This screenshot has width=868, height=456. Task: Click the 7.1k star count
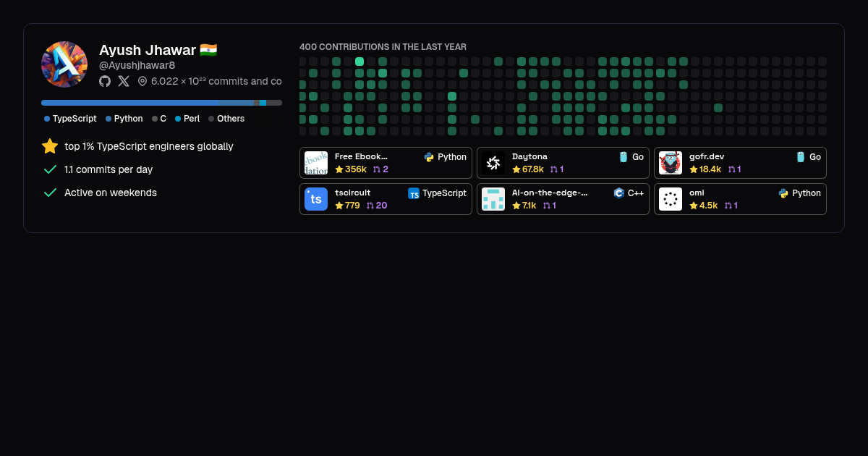[x=529, y=206]
